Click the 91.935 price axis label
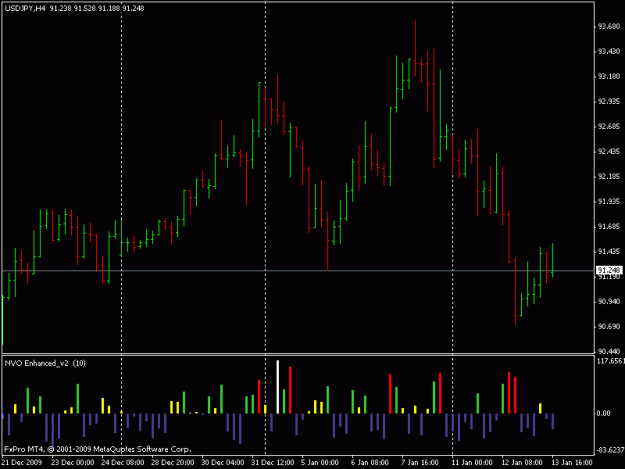Viewport: 625px width, 469px height. 609,202
